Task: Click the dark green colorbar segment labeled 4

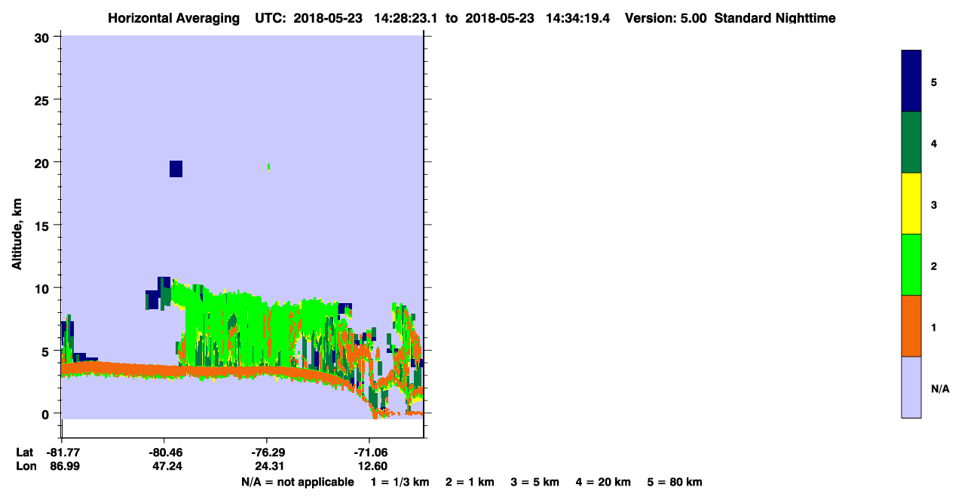Action: point(911,143)
